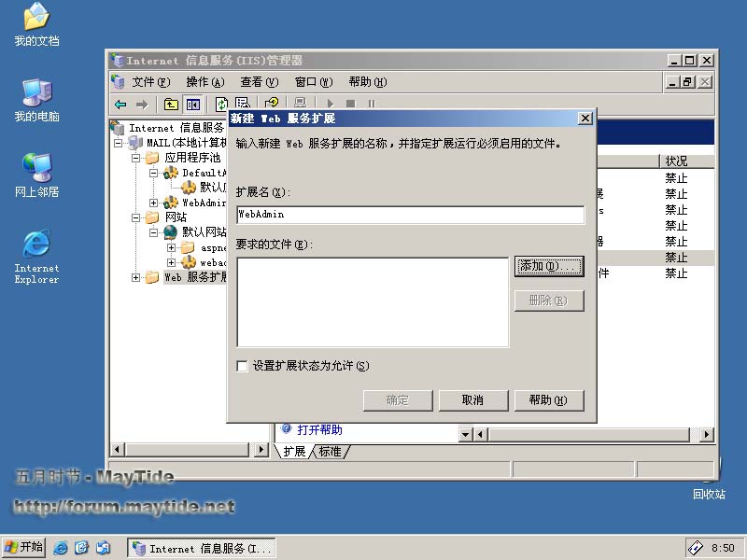Viewport: 747px width, 560px height.
Task: Collapse the 应用程序池 tree node
Action: click(x=137, y=158)
